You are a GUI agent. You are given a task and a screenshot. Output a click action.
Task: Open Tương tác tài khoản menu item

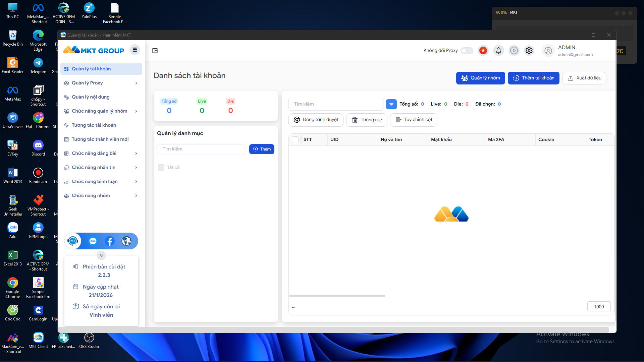pyautogui.click(x=101, y=125)
